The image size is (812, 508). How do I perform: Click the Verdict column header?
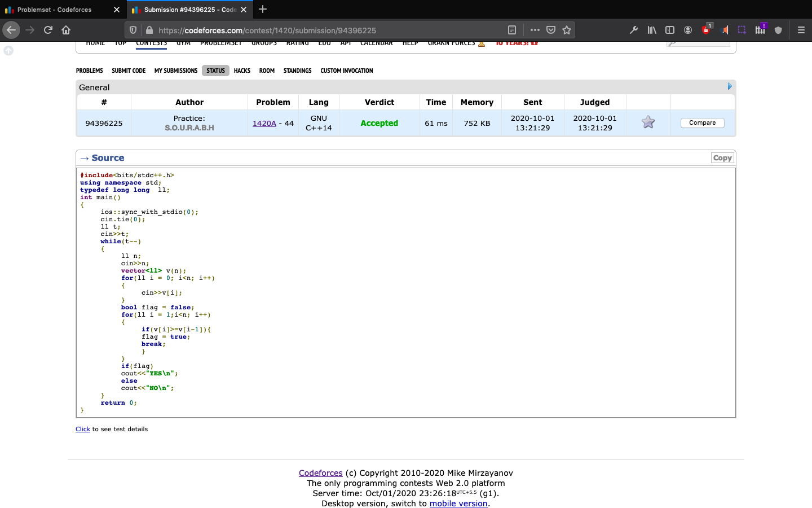(x=379, y=102)
